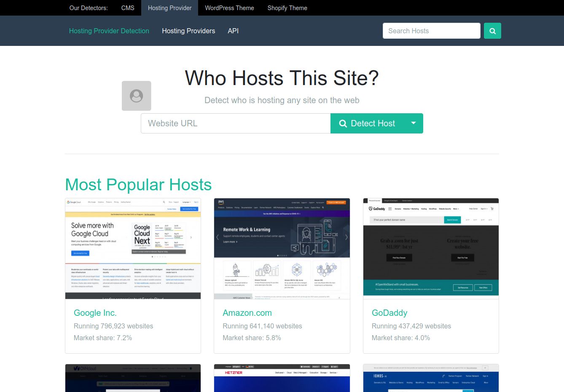Click the IONOS site thumbnail
Image resolution: width=564 pixels, height=392 pixels.
pos(431,378)
